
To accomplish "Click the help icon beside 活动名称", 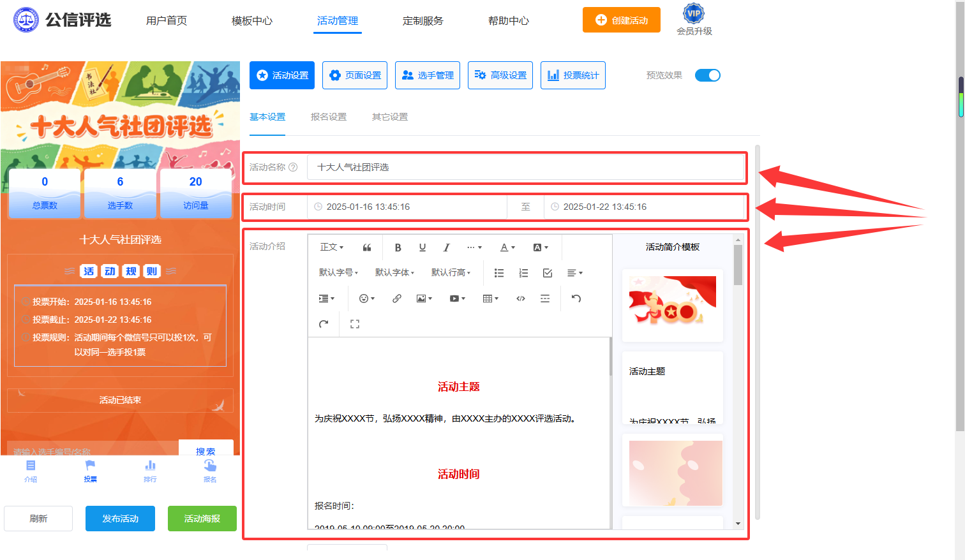I will click(293, 167).
